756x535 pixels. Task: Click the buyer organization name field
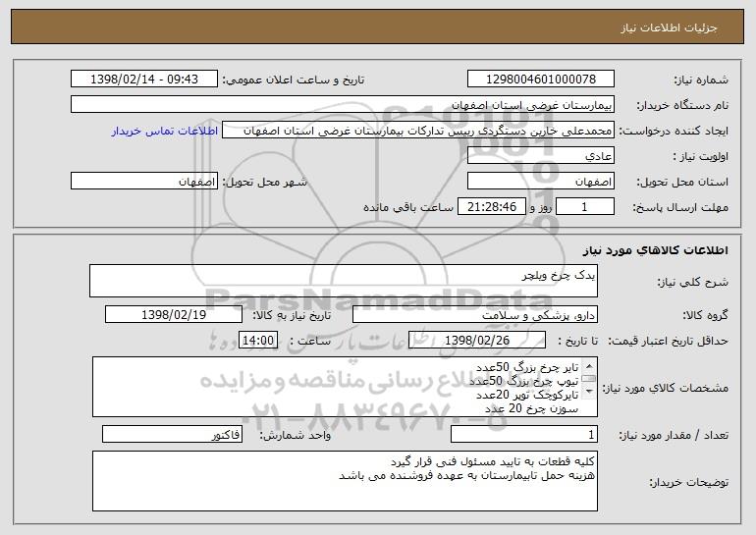(x=343, y=105)
